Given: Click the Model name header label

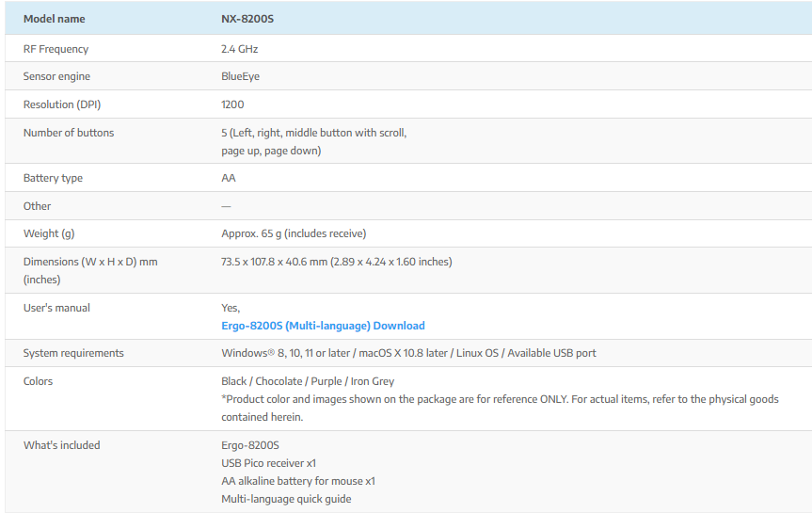Looking at the screenshot, I should click(54, 19).
